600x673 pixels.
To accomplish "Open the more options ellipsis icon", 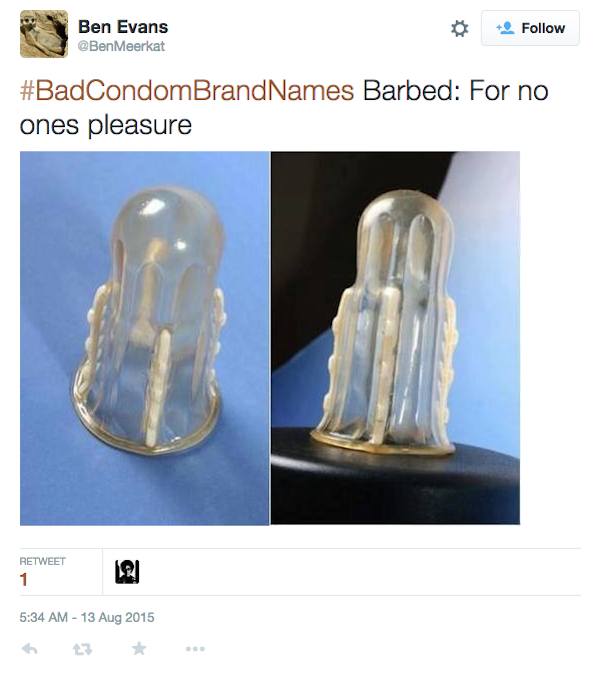I will pos(195,649).
